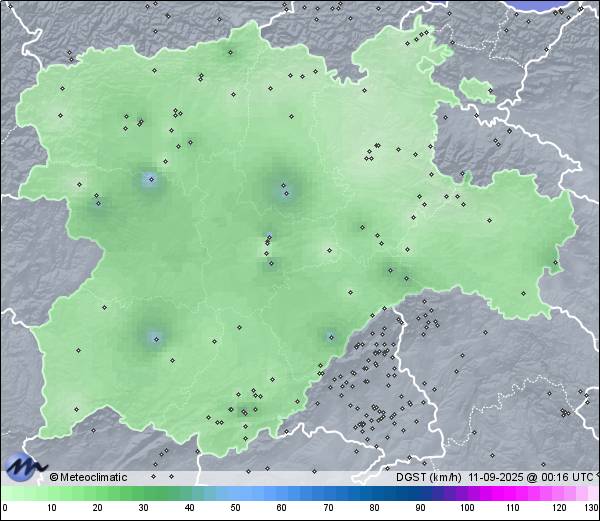Click the 11-09-2025 @ 00:16 UTC timestamp

click(531, 477)
